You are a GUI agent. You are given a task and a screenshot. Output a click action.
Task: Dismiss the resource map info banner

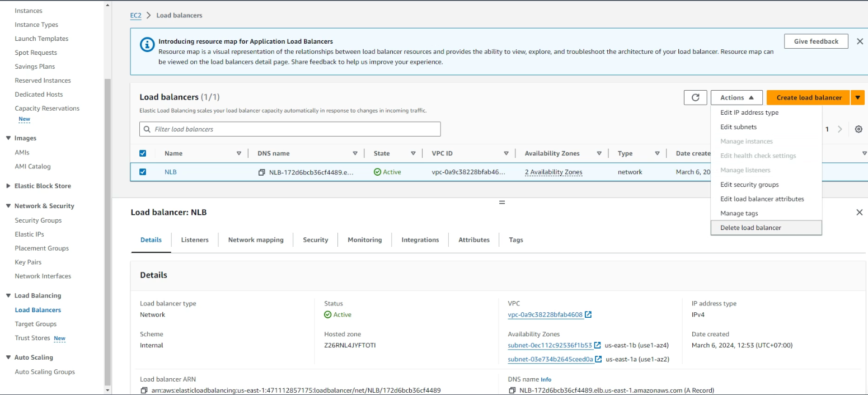point(860,41)
